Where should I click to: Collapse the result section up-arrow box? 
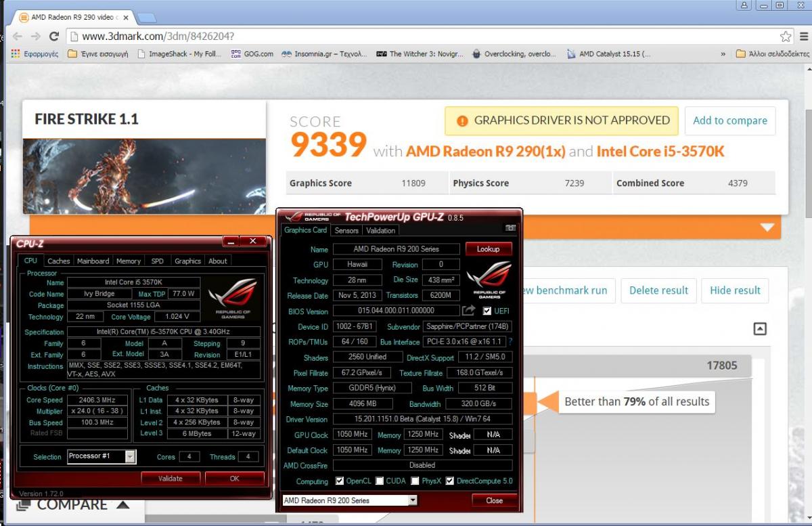click(x=760, y=329)
